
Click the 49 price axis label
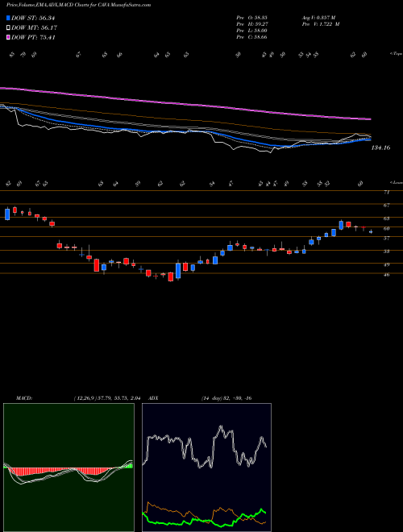(x=386, y=265)
